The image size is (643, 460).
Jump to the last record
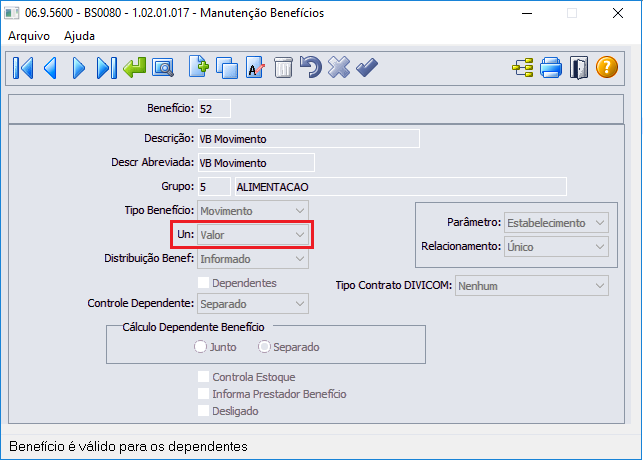click(106, 68)
